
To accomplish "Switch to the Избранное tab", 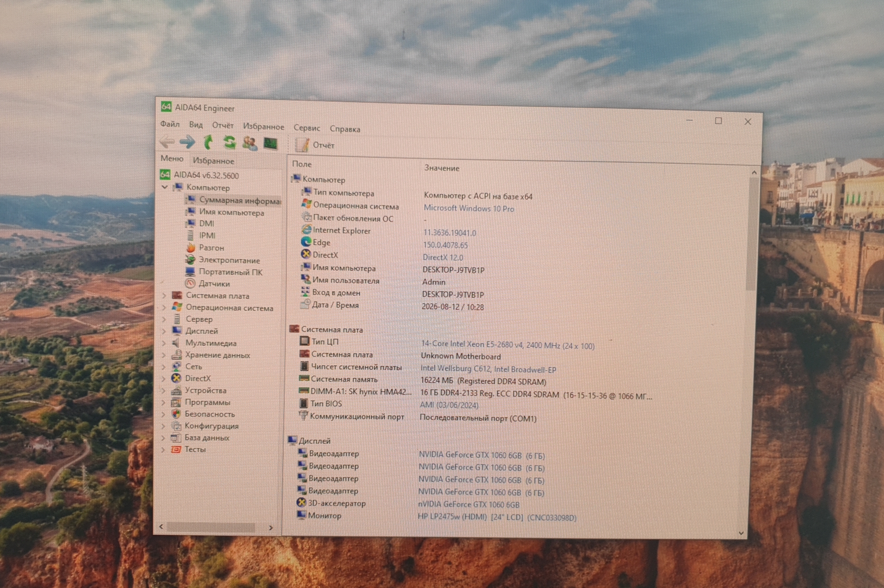I will [x=213, y=161].
